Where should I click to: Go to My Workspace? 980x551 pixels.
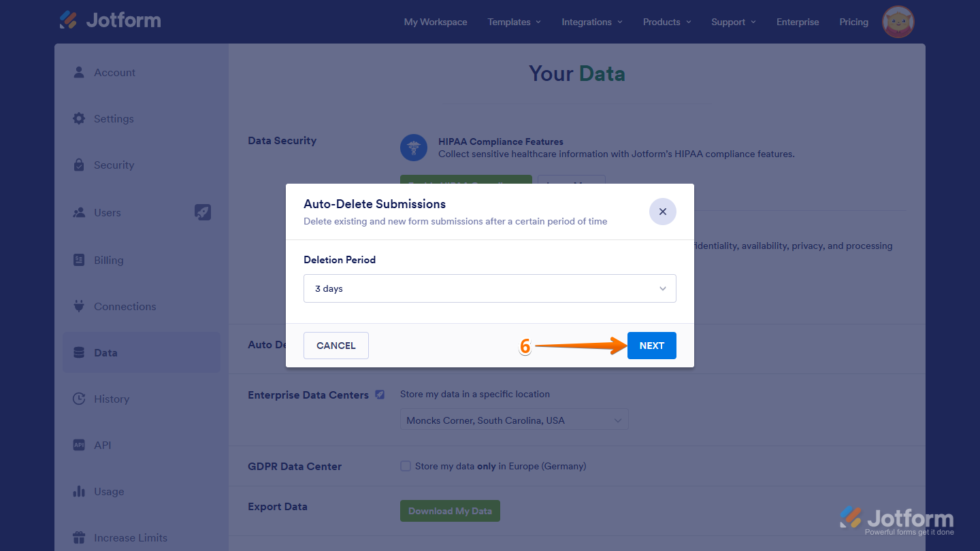pyautogui.click(x=435, y=22)
